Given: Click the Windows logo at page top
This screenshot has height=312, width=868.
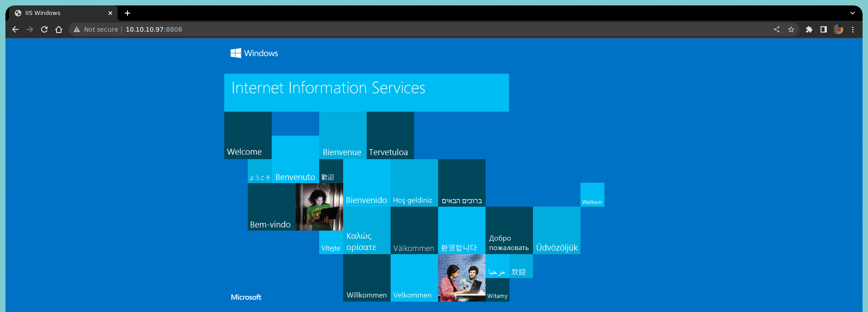Looking at the screenshot, I should 254,53.
